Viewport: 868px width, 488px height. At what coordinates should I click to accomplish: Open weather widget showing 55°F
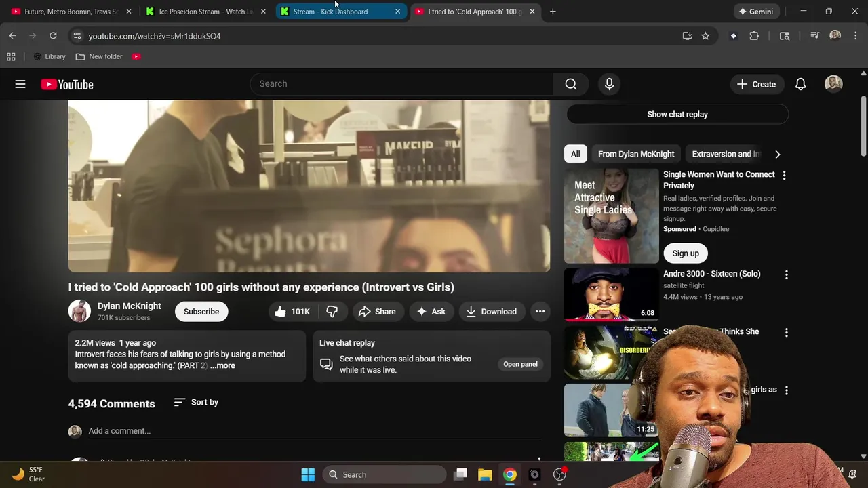tap(27, 474)
